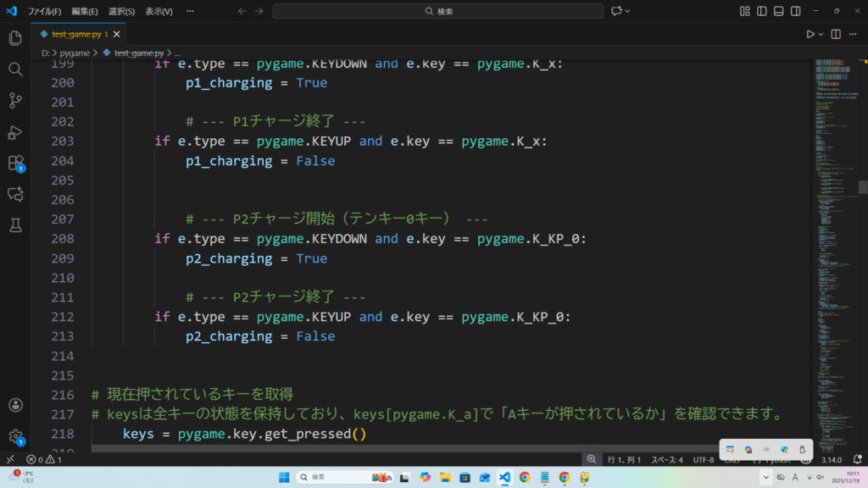The width and height of the screenshot is (868, 488).
Task: Open the Explorer view in activity bar
Action: (15, 38)
